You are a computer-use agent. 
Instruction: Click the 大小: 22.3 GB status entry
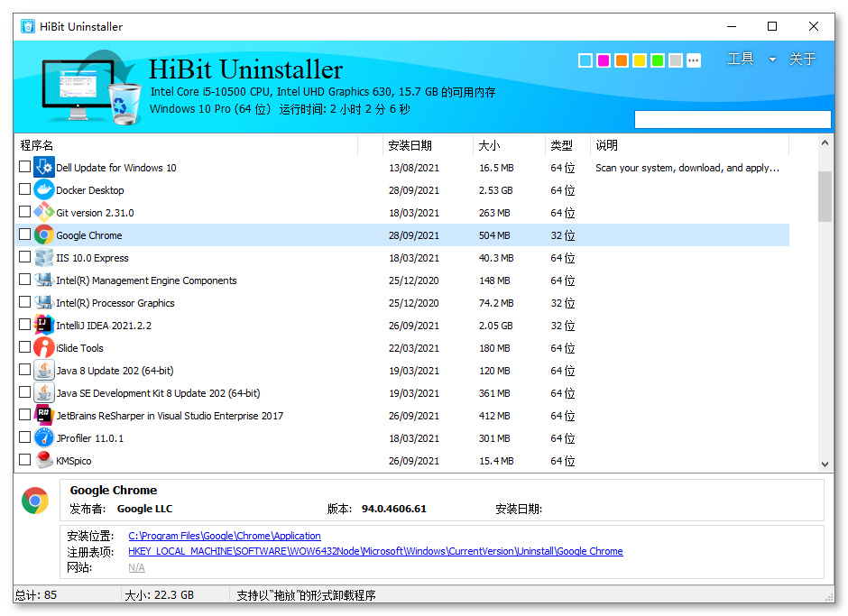click(159, 594)
